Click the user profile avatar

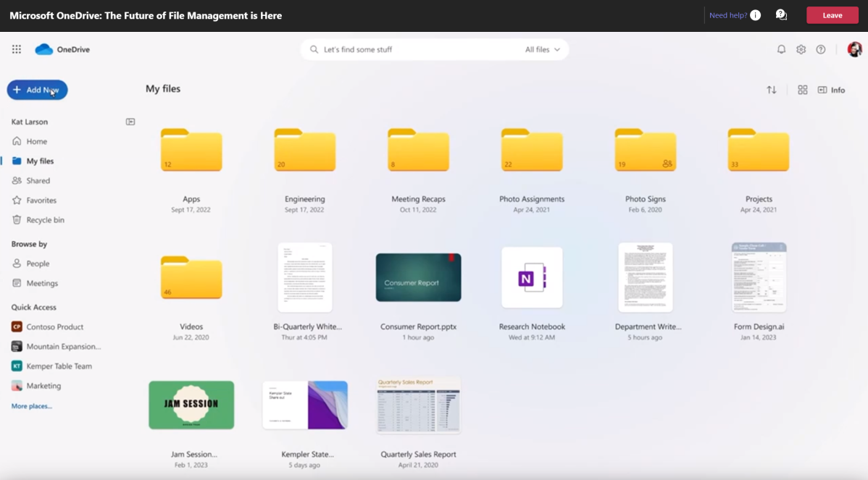854,49
